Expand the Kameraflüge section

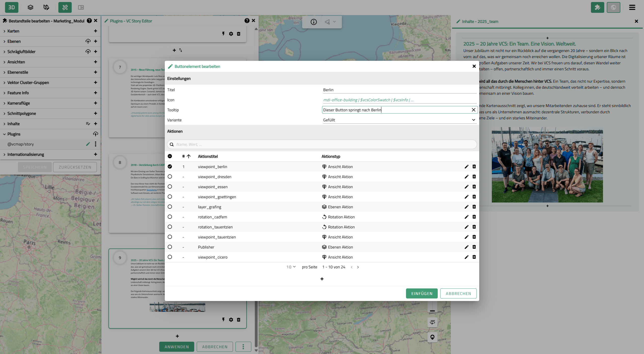[4, 103]
